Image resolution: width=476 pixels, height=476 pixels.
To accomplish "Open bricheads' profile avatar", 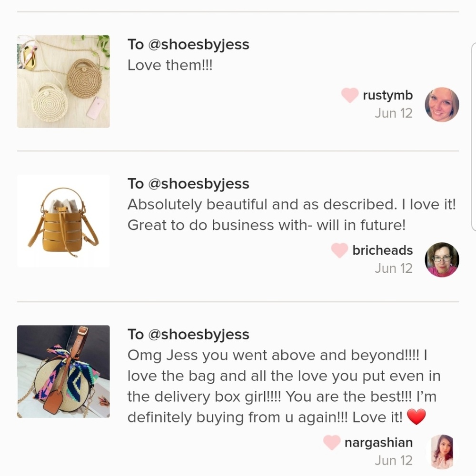I will coord(442,259).
